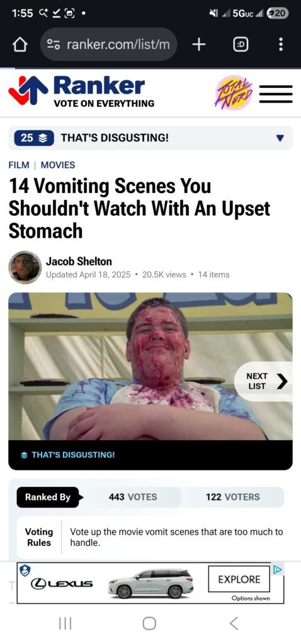Open the FILM category link
Viewport: 301px width, 644px height.
coord(19,165)
